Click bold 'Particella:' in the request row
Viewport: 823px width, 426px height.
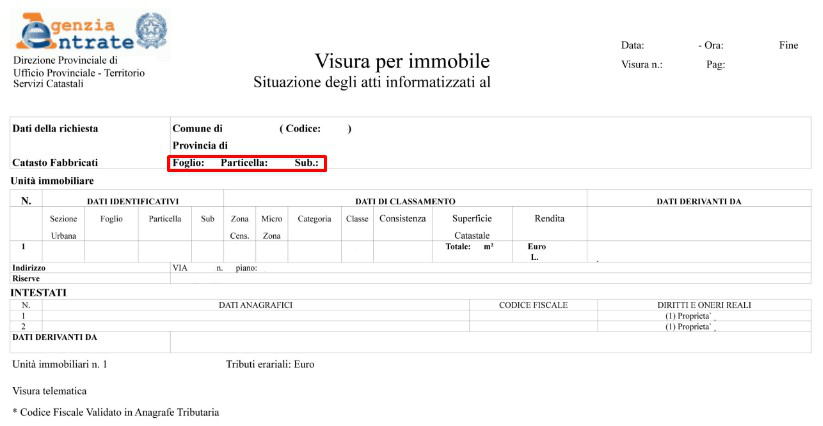tap(244, 163)
